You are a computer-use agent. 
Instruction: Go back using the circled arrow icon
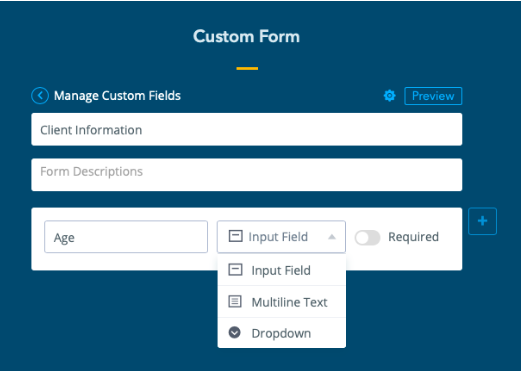(x=40, y=96)
